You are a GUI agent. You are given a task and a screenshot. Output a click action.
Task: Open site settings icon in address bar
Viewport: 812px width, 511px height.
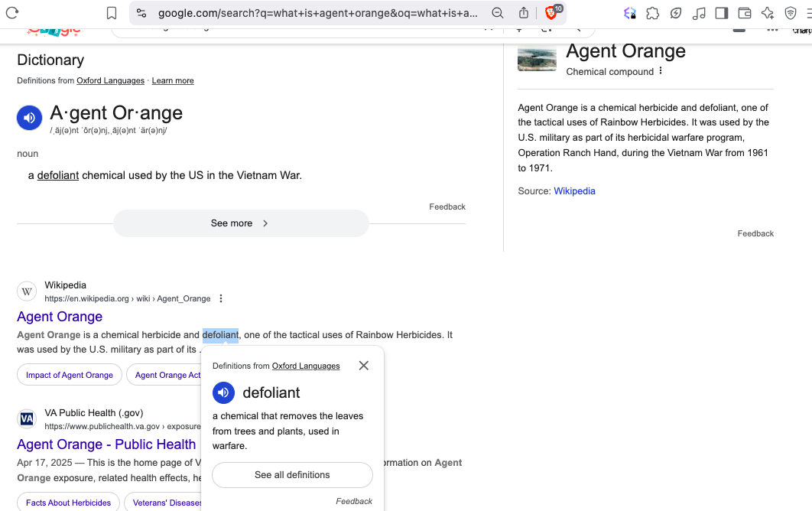coord(141,13)
